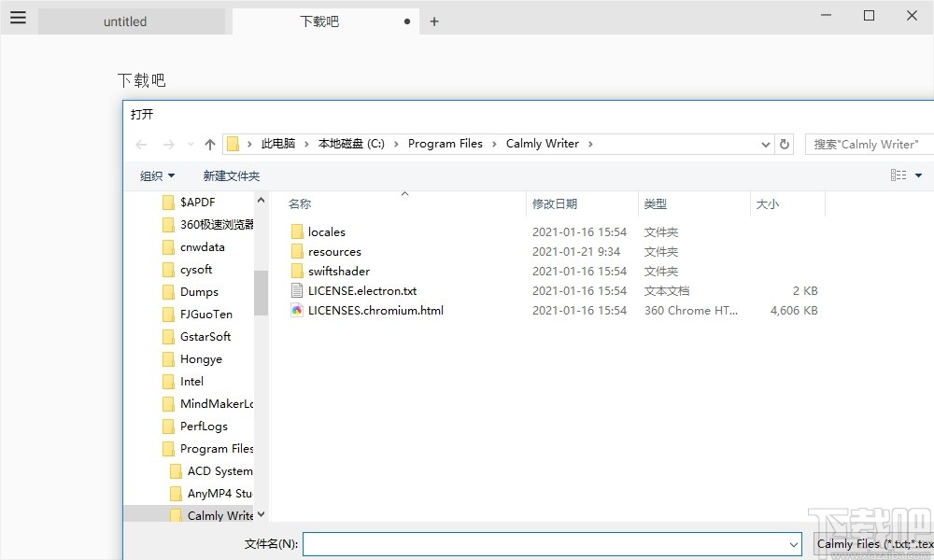The width and height of the screenshot is (934, 560).
Task: Sort files by 修改日期 column
Action: [555, 204]
